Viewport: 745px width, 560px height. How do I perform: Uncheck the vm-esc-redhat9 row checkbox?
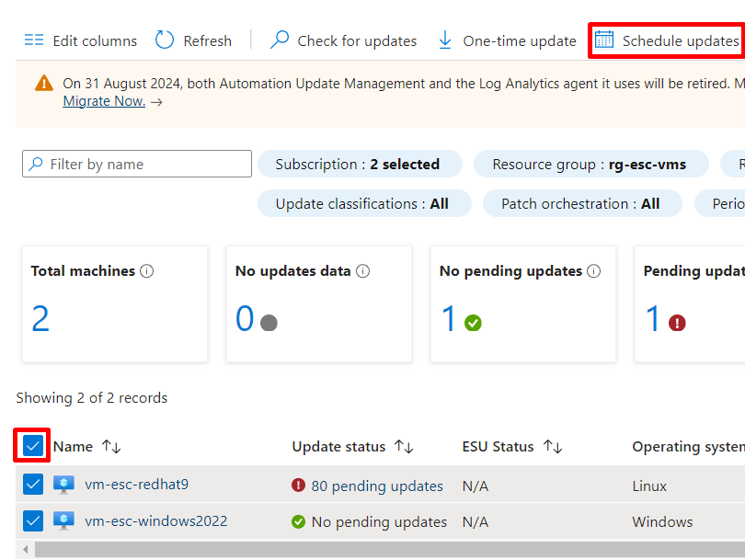click(x=33, y=484)
